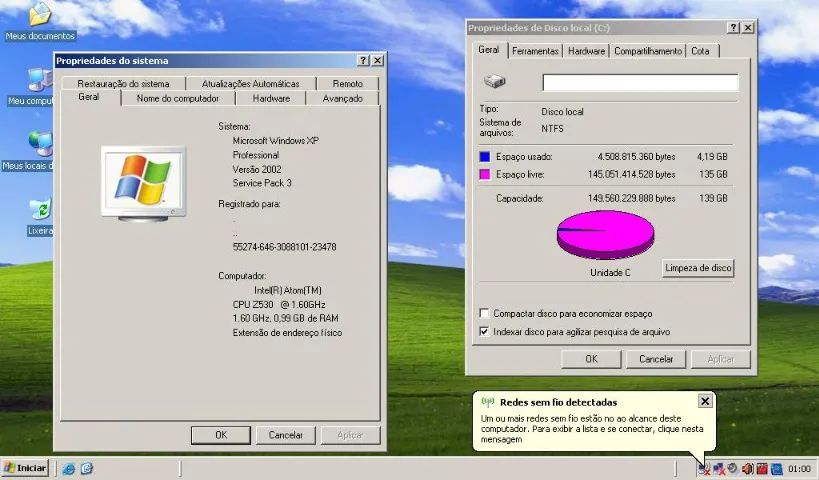Open the Ferramentas tab
This screenshot has width=819, height=480.
pos(535,51)
